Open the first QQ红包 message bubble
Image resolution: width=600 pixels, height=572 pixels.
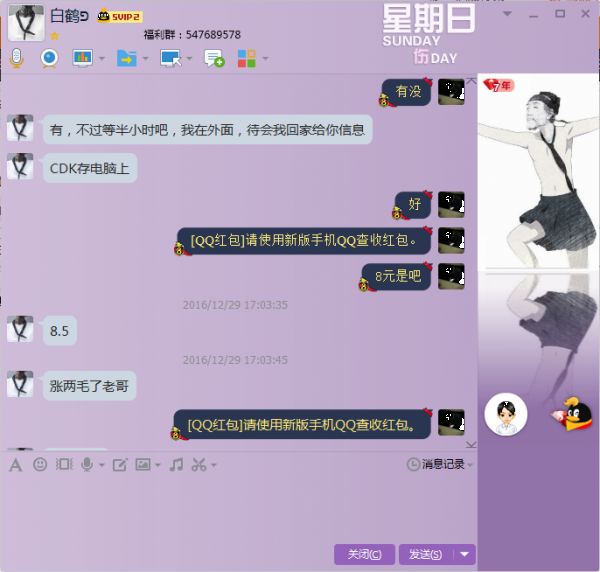(x=304, y=241)
